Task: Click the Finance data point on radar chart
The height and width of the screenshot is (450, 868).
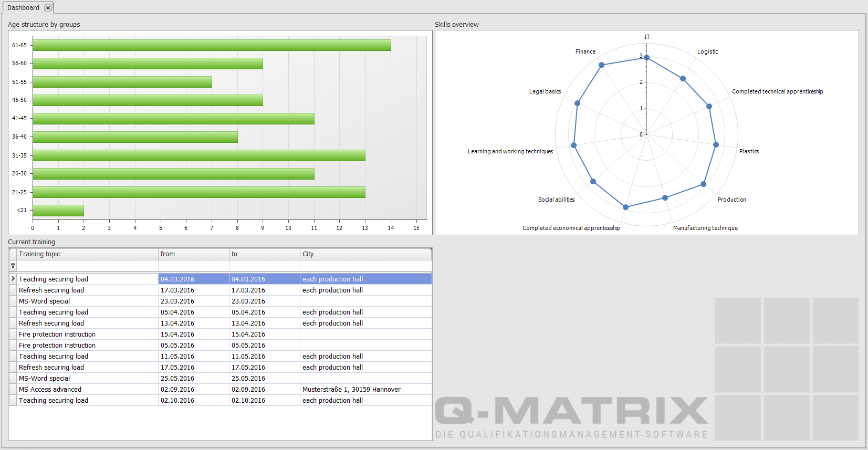Action: [x=602, y=65]
